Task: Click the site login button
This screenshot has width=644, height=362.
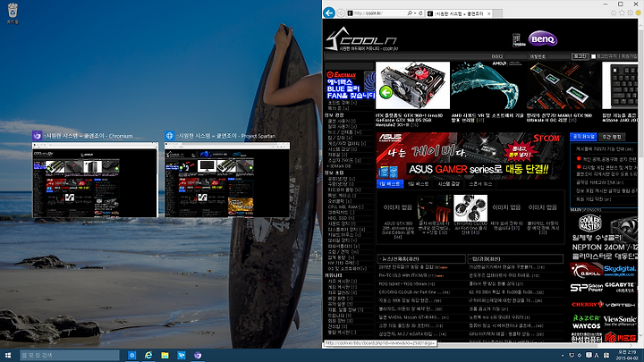Action: point(580,56)
